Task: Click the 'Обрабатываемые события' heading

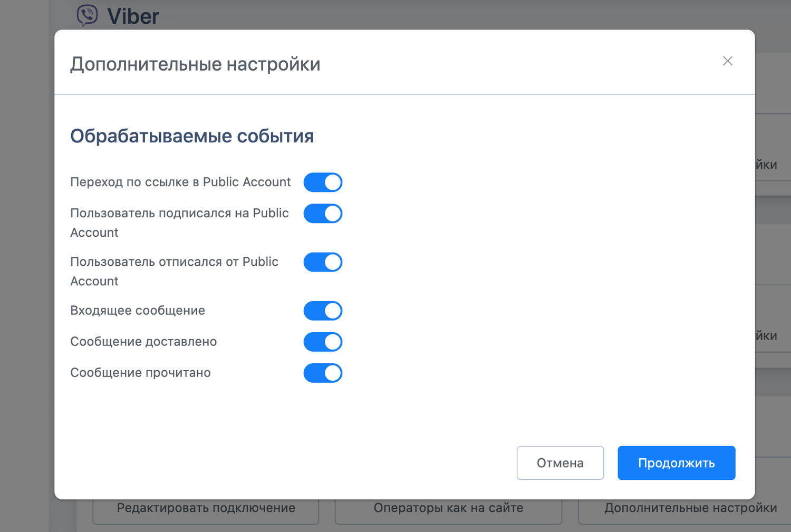Action: pos(192,136)
